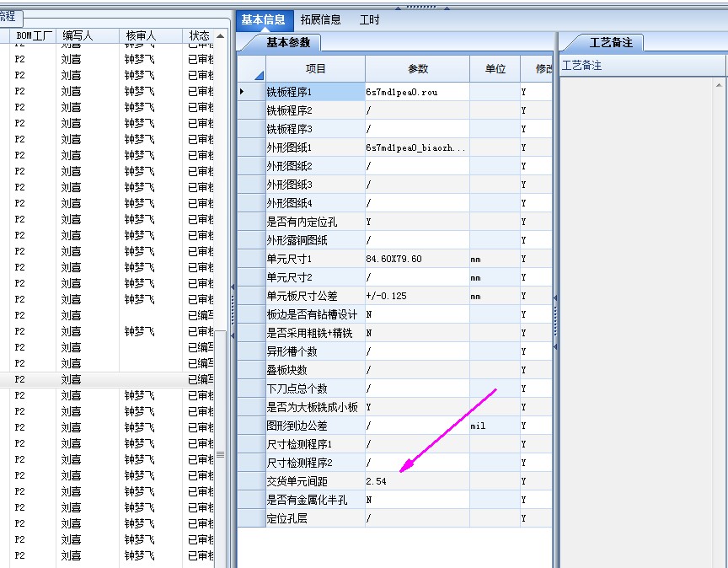This screenshot has height=568, width=728.
Task: Click the 项目 column header
Action: [x=316, y=69]
